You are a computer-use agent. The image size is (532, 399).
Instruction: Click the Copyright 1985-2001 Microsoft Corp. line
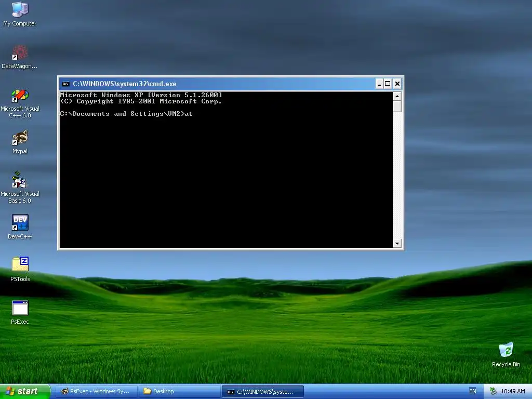tap(141, 101)
